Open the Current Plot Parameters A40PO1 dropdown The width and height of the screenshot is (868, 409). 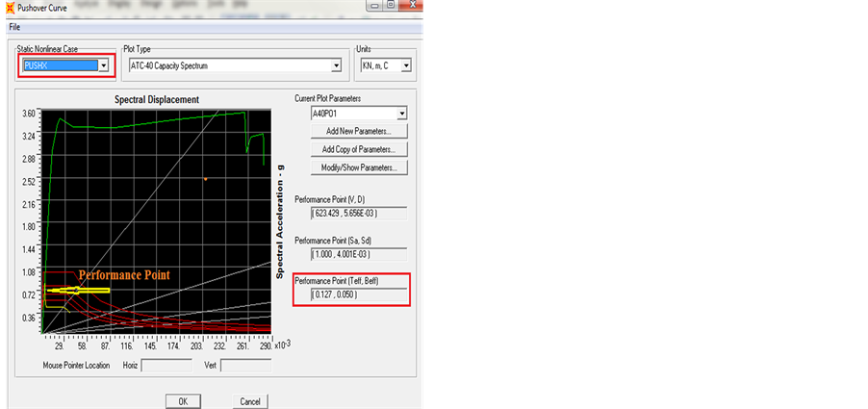coord(401,114)
